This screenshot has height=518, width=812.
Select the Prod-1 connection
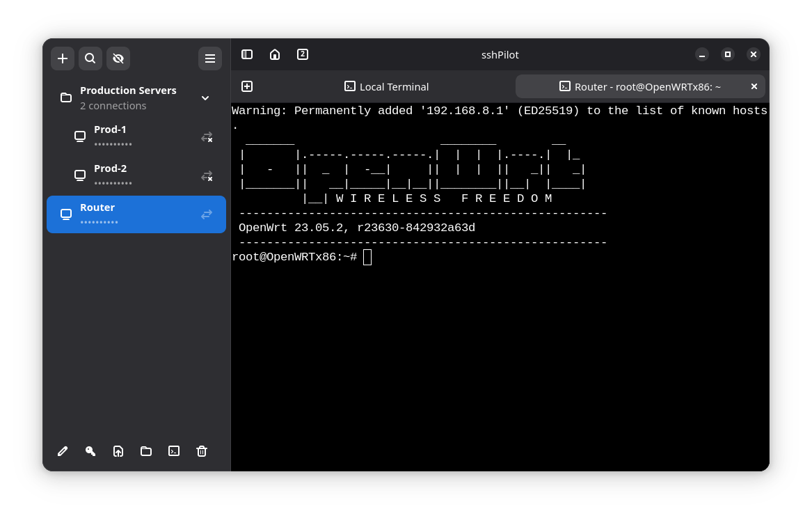(125, 136)
